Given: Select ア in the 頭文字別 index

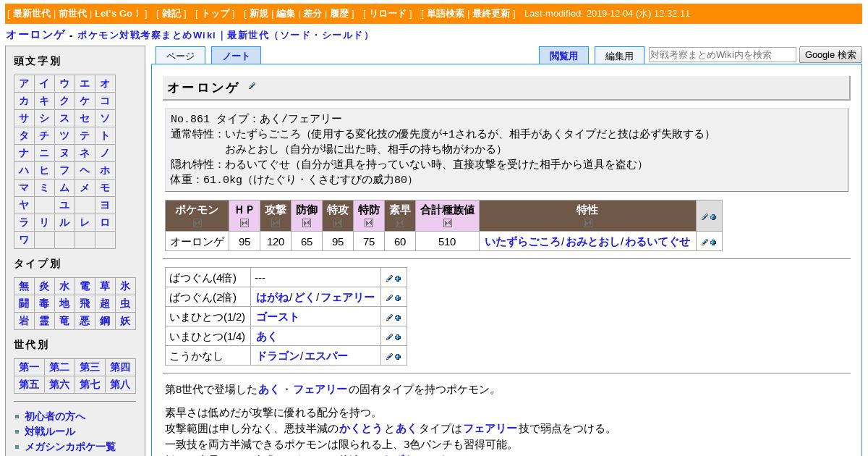Looking at the screenshot, I should pyautogui.click(x=24, y=83).
